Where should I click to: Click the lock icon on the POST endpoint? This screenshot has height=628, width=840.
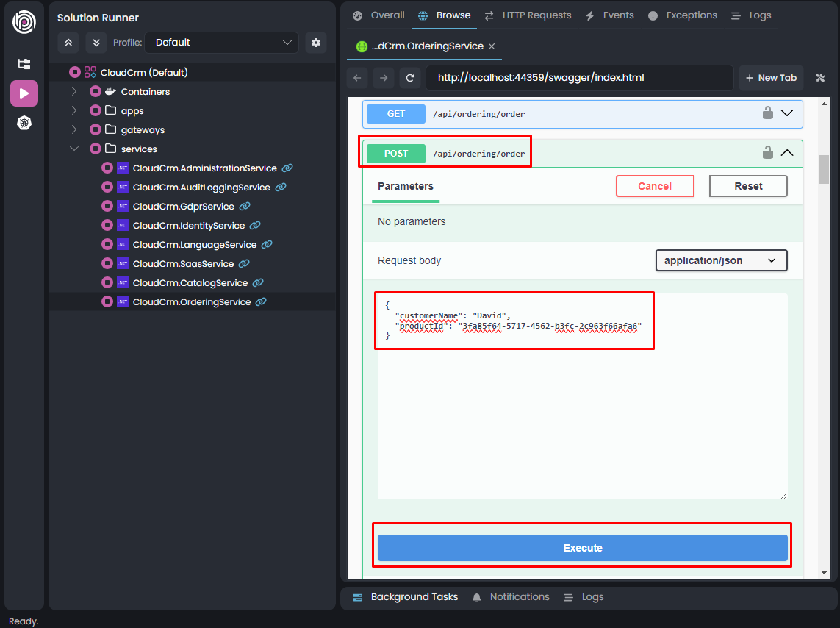[767, 152]
